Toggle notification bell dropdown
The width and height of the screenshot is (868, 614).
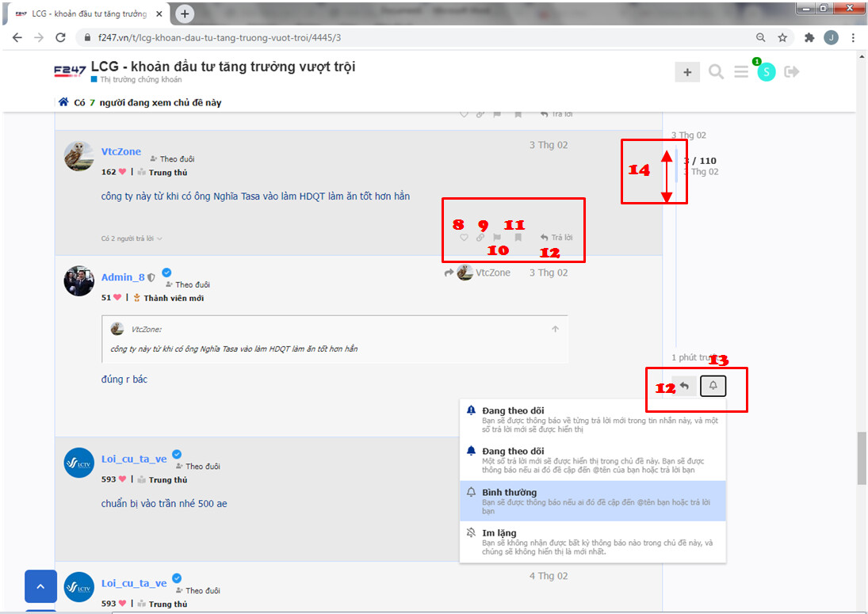713,386
